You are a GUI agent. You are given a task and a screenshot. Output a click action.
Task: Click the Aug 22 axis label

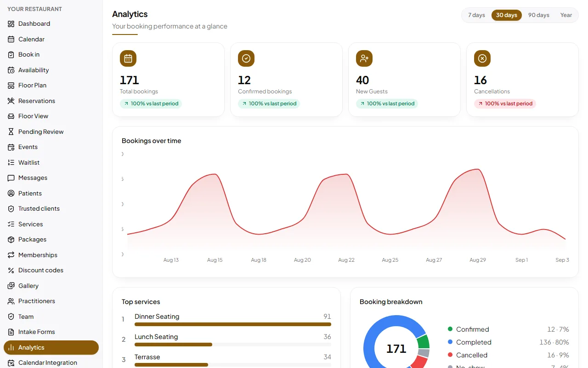[x=346, y=260]
